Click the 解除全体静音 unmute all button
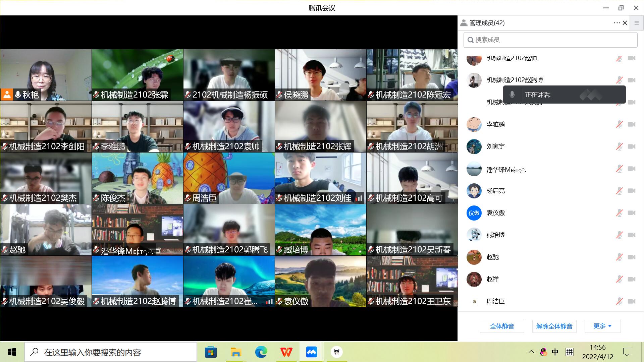This screenshot has width=644, height=362. tap(554, 326)
